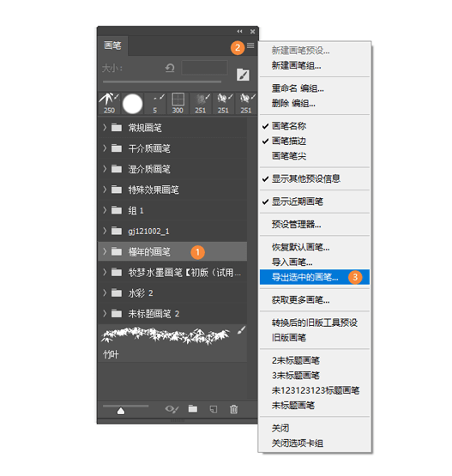
Task: Collapse the panel with double-arrow icon
Action: [239, 31]
